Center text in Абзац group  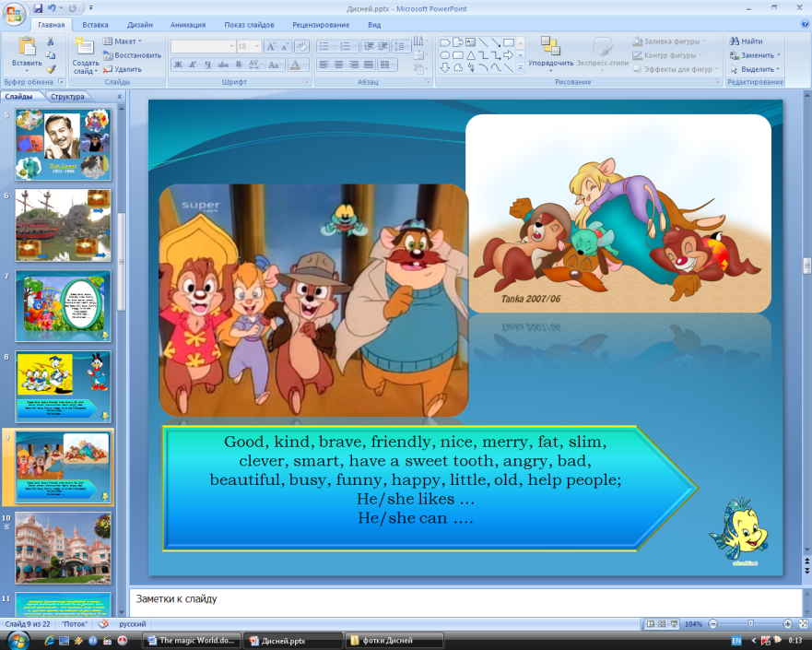coord(338,65)
